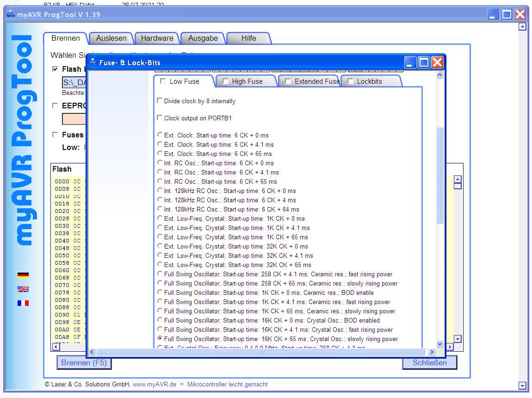Switch to the High Fuse tab
The image size is (532, 398).
(247, 81)
